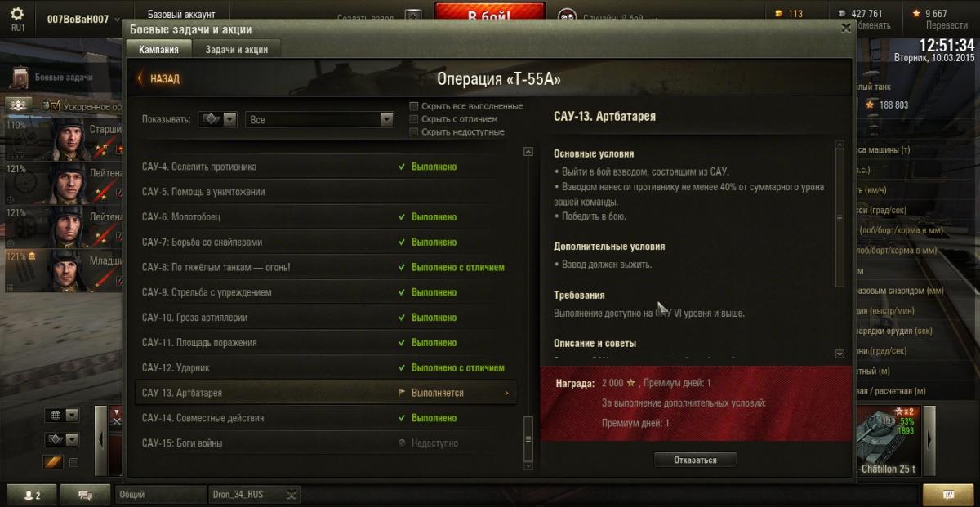This screenshot has width=980, height=507.
Task: Switch to the Задачи и акции tab
Action: [x=236, y=50]
